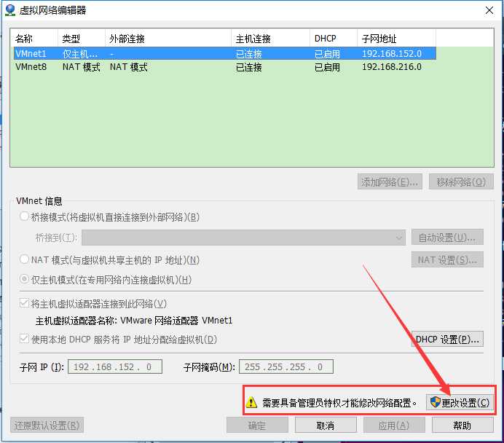Viewport: 504px width, 443px height.
Task: Select the VMnet1 network row
Action: [x=224, y=53]
